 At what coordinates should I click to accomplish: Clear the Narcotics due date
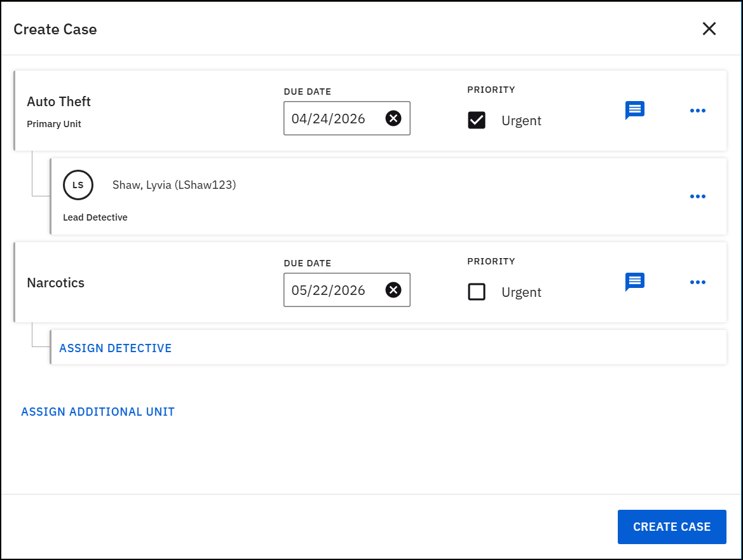pos(393,290)
